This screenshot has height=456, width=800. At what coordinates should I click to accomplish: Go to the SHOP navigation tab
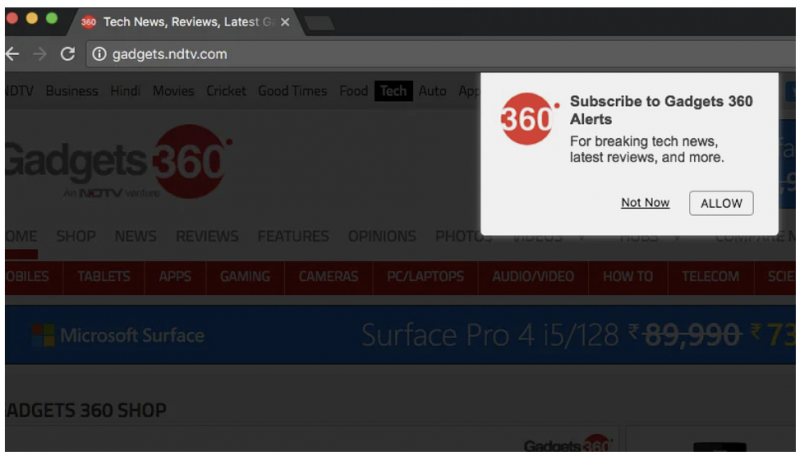click(76, 236)
